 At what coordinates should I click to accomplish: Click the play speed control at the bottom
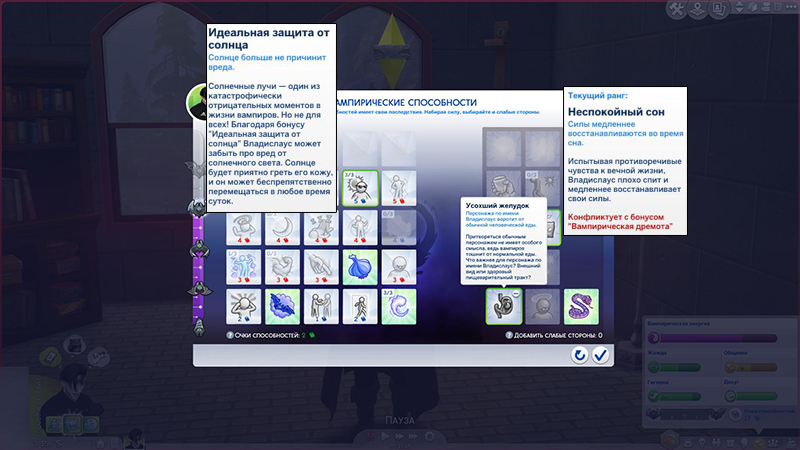pyautogui.click(x=385, y=436)
